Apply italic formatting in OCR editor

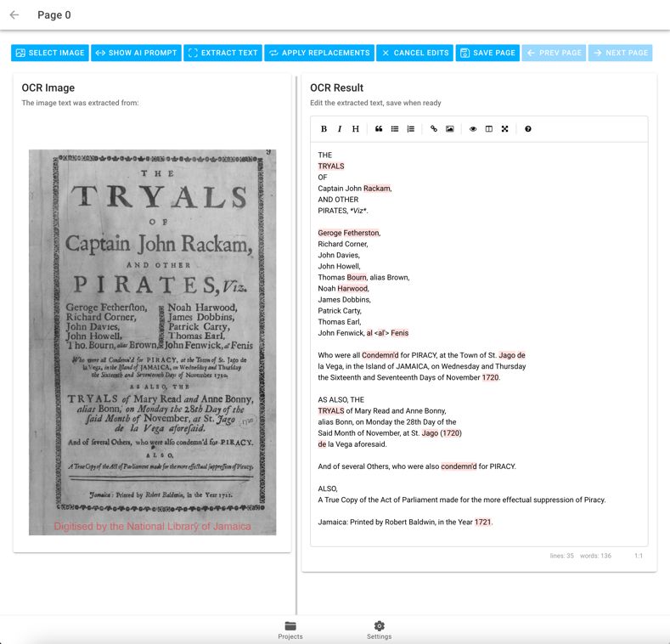[340, 129]
